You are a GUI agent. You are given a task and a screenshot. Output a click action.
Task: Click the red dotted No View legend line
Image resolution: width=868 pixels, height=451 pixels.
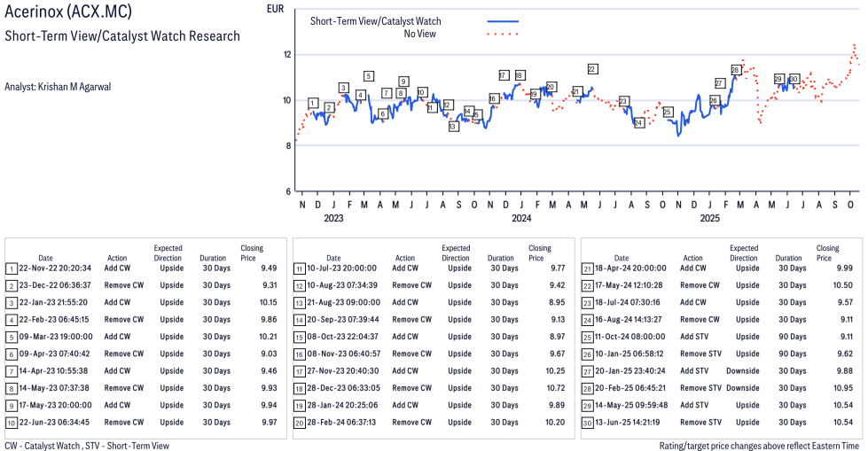coord(503,34)
